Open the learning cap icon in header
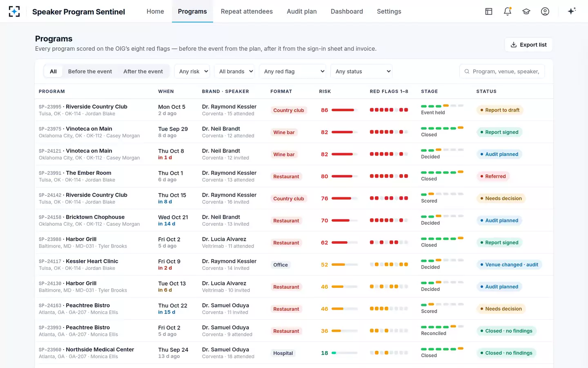This screenshot has height=368, width=588. (x=526, y=11)
